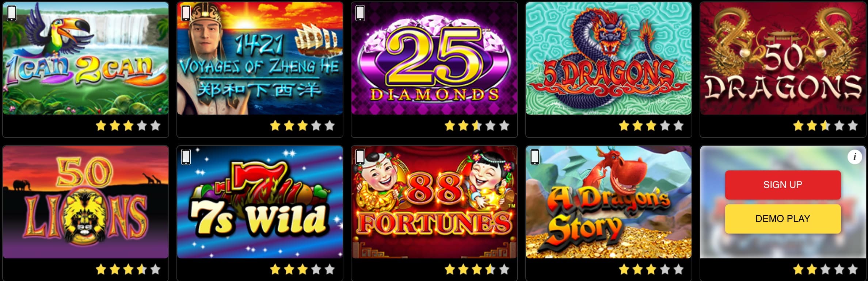Click mobile icon on 7s Wild tile
This screenshot has height=281, width=868.
(x=186, y=157)
